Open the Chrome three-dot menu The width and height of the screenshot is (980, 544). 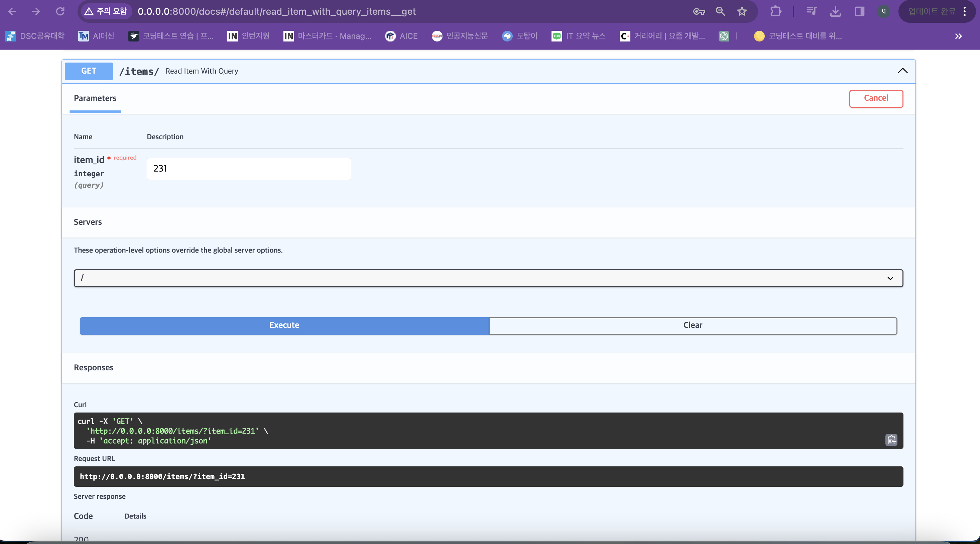pos(965,11)
